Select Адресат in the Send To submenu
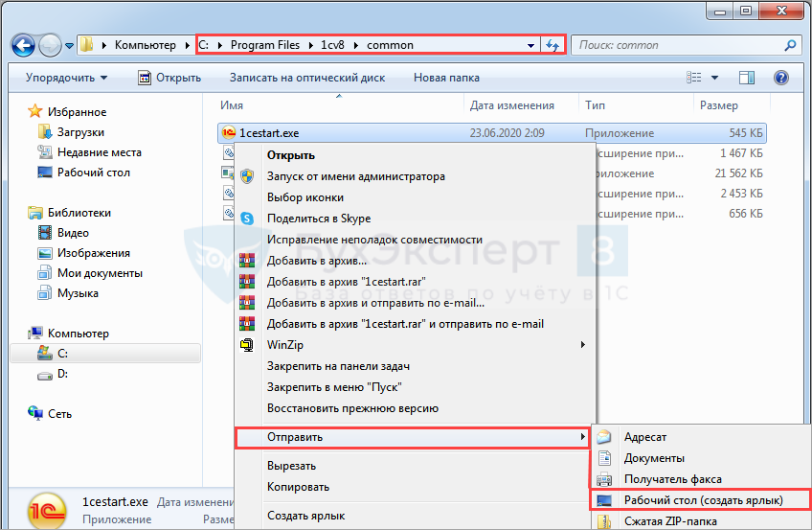The width and height of the screenshot is (812, 530). pyautogui.click(x=701, y=437)
